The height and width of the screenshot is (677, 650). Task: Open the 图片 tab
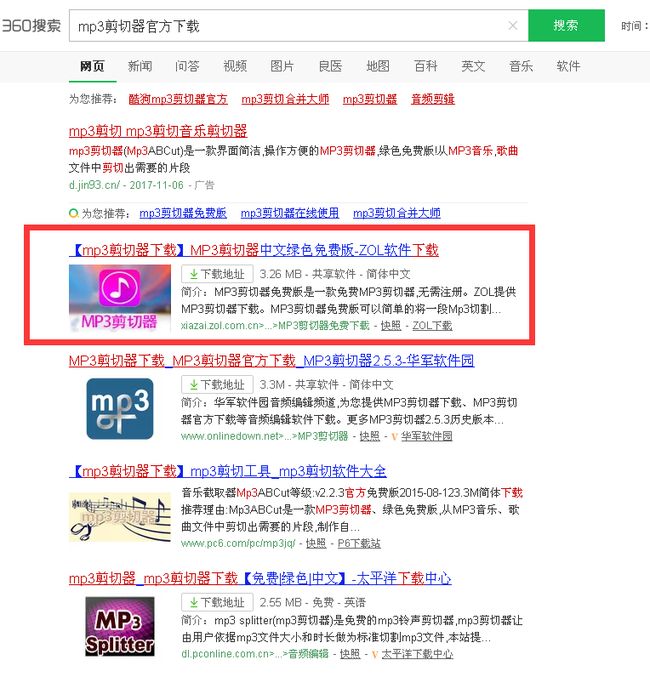282,66
